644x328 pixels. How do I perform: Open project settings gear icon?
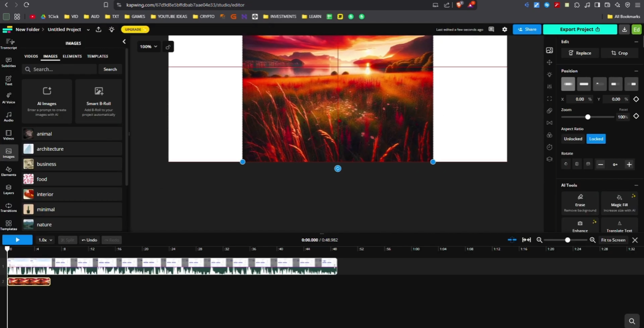(x=504, y=30)
